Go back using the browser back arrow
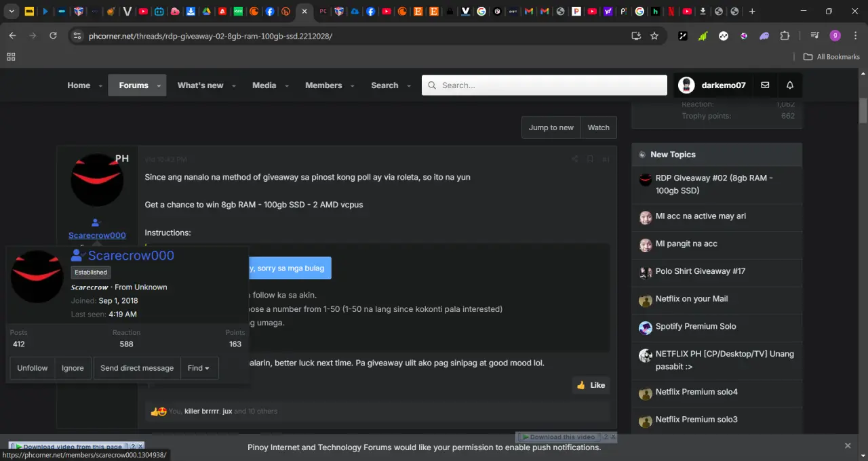 (12, 36)
